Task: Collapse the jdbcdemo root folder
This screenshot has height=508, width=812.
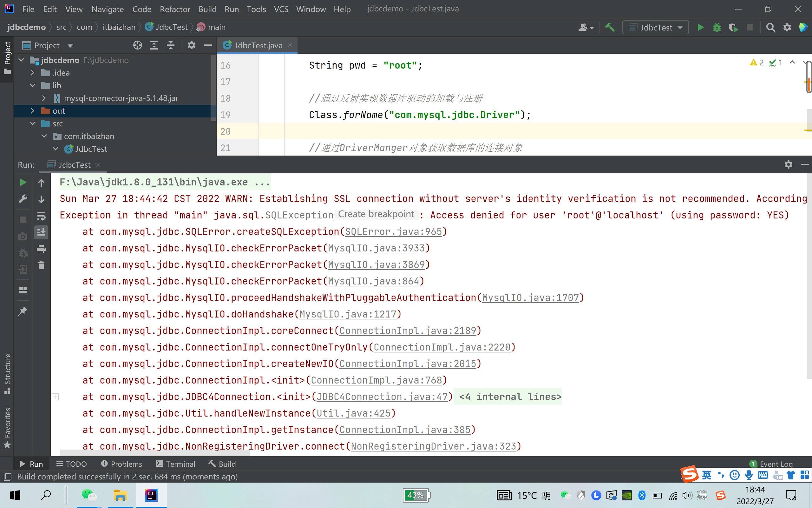Action: [22, 60]
